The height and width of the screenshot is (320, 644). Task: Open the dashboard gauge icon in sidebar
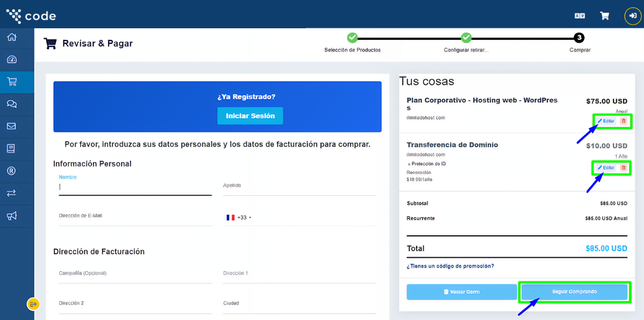(12, 59)
